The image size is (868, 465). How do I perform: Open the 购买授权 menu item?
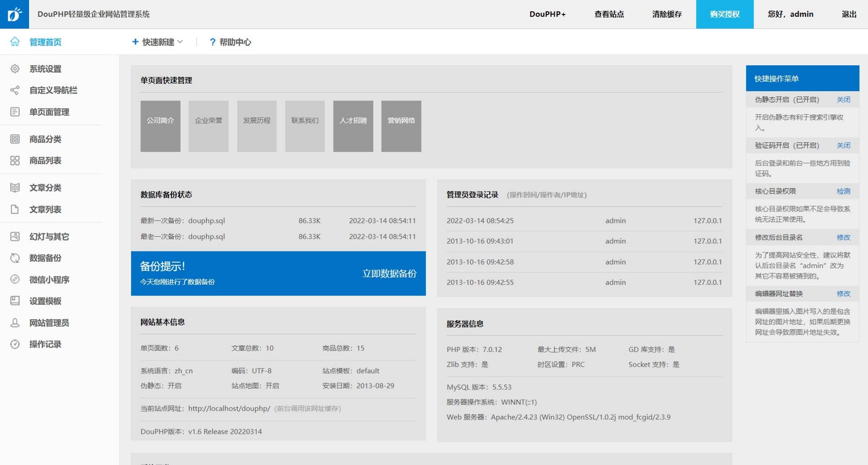point(724,14)
